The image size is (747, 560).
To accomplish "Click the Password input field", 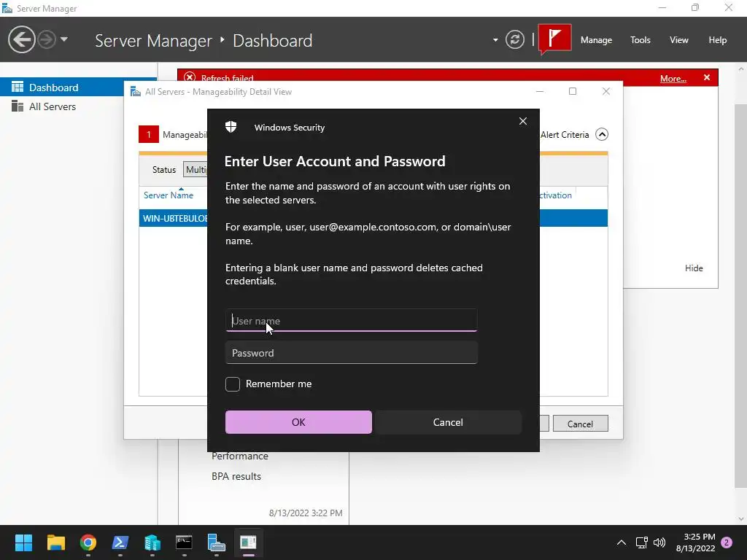I will tap(351, 352).
